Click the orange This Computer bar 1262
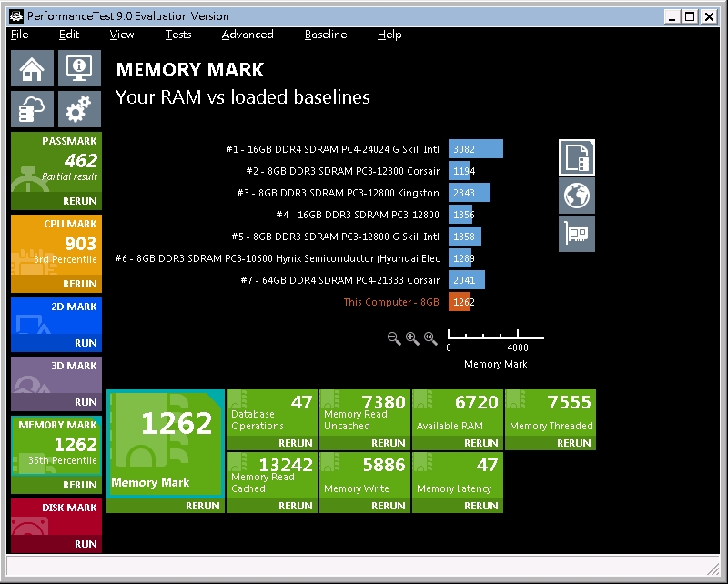Image resolution: width=728 pixels, height=584 pixels. [460, 302]
